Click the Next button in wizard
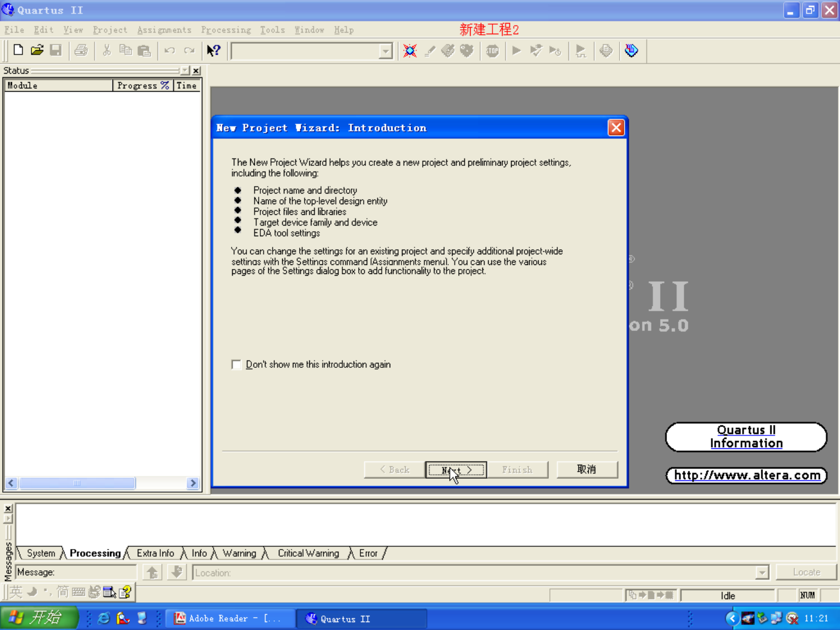Image resolution: width=840 pixels, height=630 pixels. (456, 470)
